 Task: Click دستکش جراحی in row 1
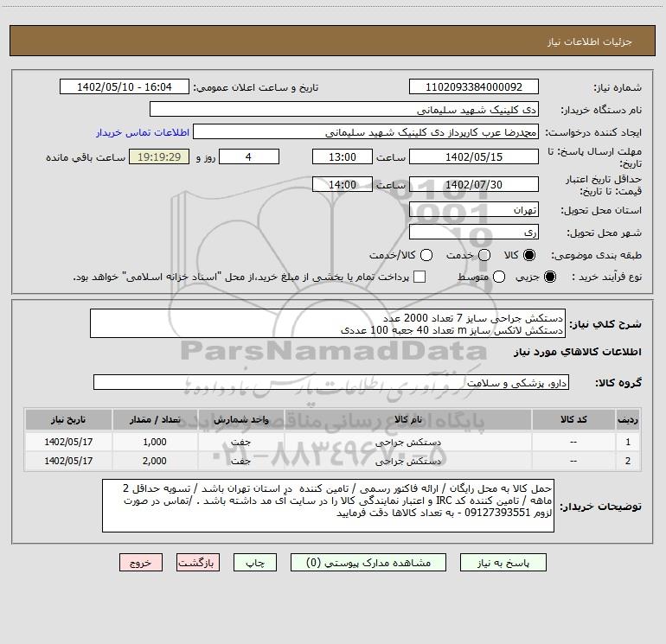407,443
